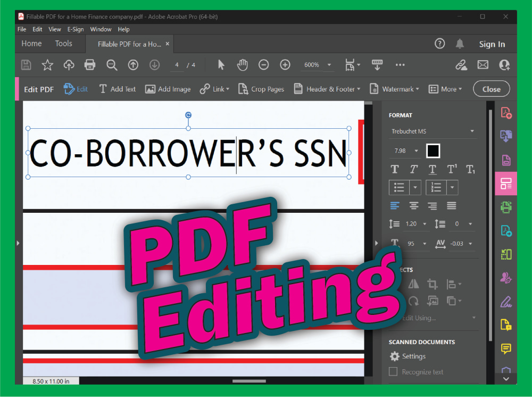This screenshot has width=532, height=399.
Task: Choose the Hand pan tool
Action: (242, 65)
